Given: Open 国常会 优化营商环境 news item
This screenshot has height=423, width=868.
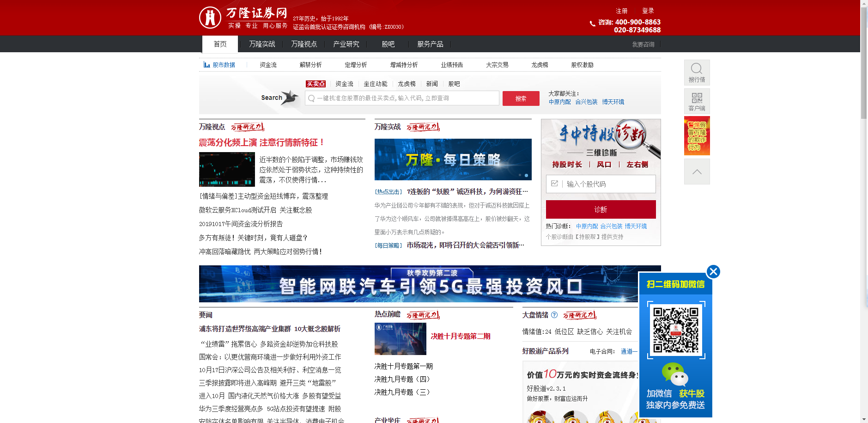Looking at the screenshot, I should (x=270, y=357).
